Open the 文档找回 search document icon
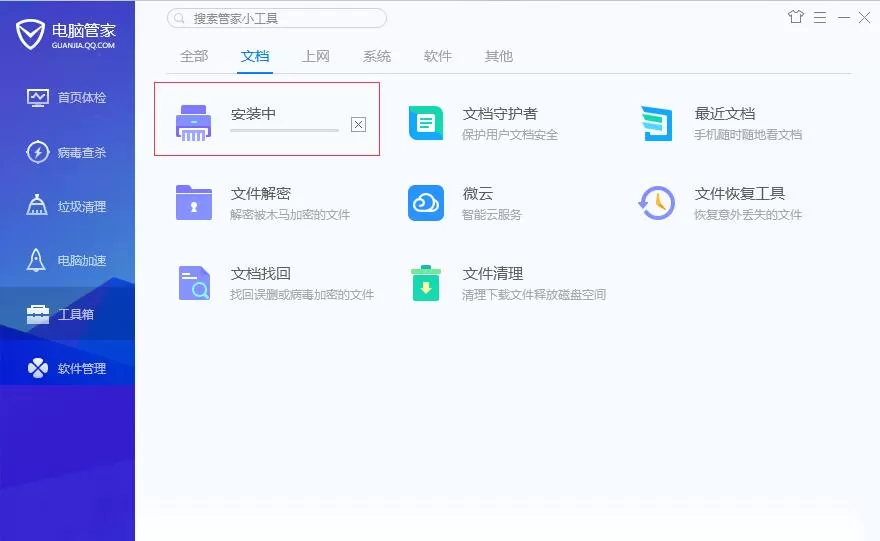 [x=194, y=283]
